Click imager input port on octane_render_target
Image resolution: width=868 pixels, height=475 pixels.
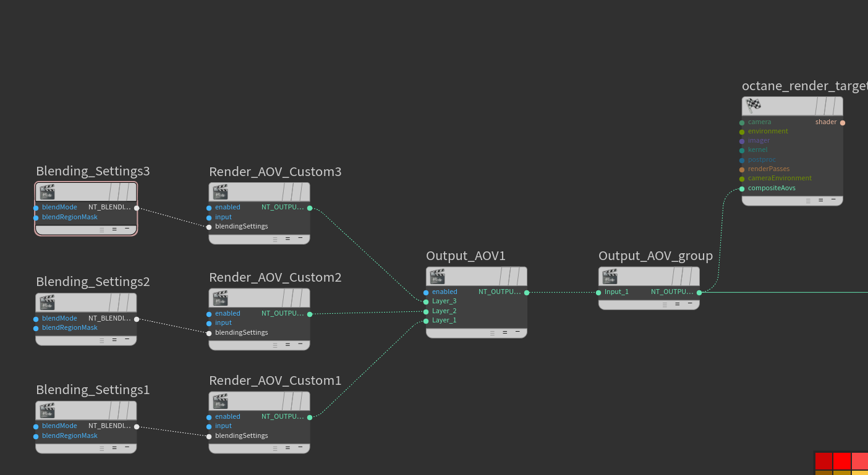742,141
